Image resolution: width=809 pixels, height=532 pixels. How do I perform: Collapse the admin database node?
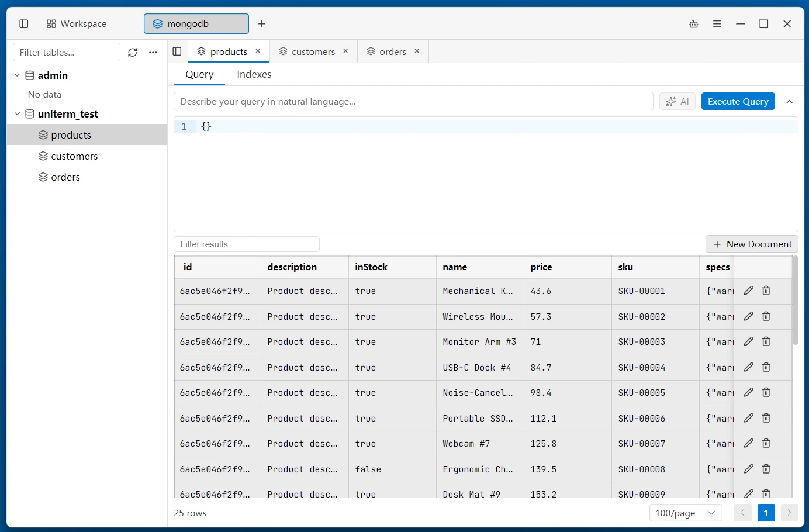point(18,75)
